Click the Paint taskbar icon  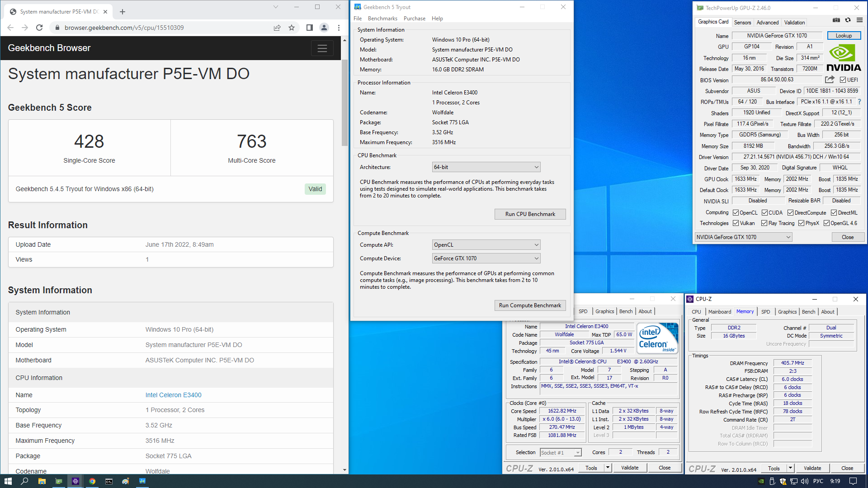pos(126,481)
